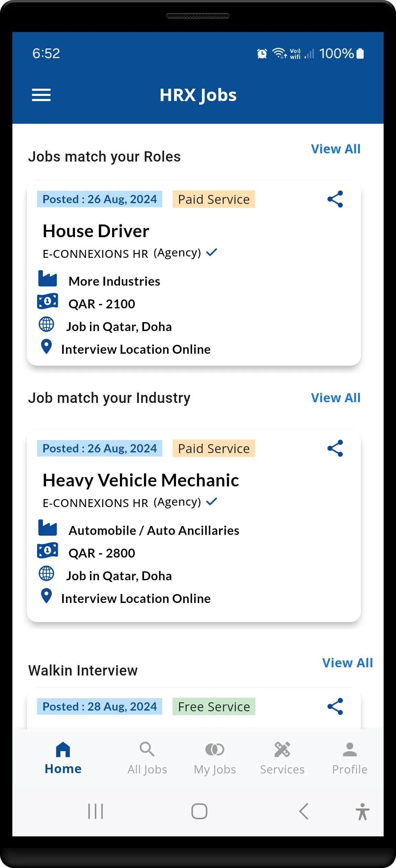Tap 'QAR - 2100' salary text
This screenshot has height=868, width=396.
point(102,304)
